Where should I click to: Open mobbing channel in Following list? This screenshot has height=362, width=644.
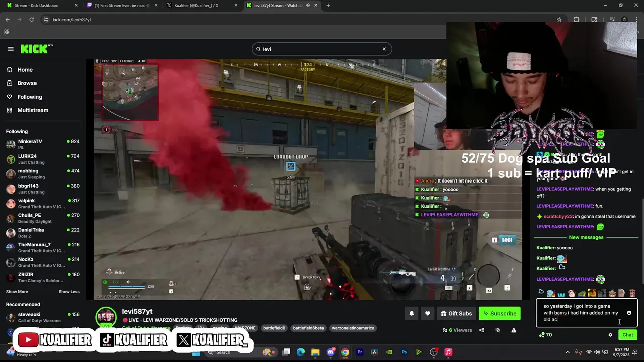pos(43,173)
